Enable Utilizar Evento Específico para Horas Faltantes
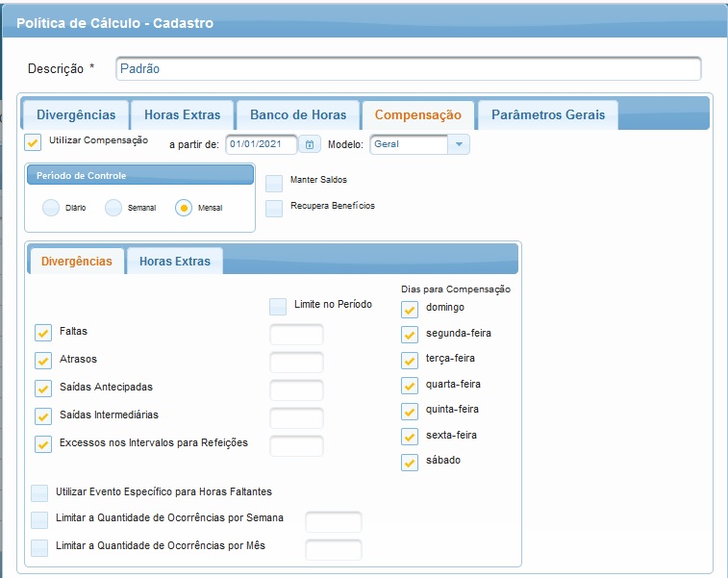 (x=39, y=493)
